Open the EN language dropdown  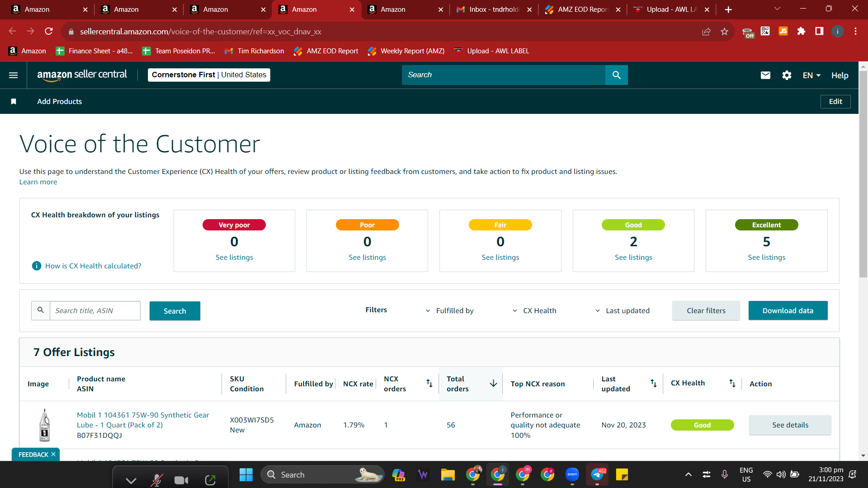812,75
